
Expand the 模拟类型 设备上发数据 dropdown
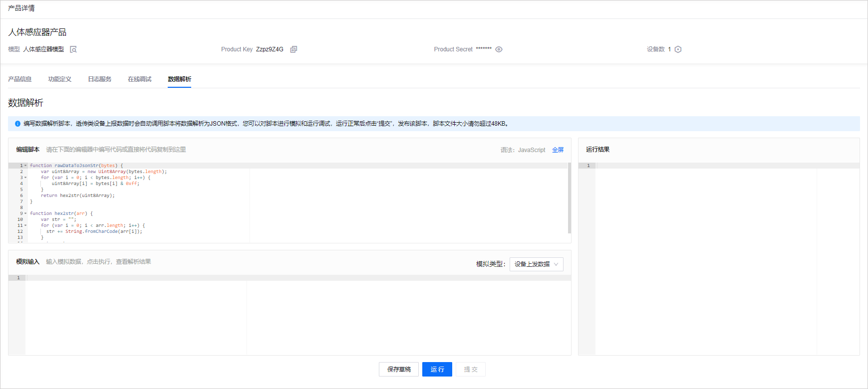537,264
